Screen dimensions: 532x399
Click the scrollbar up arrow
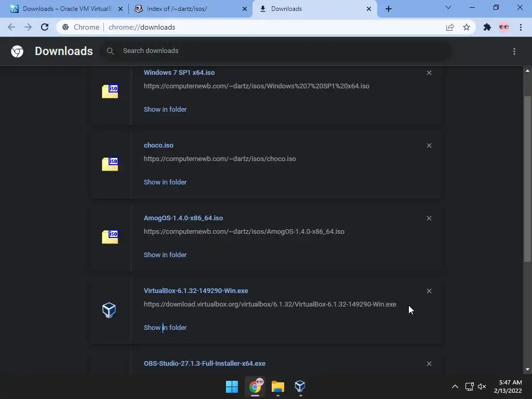click(x=527, y=71)
